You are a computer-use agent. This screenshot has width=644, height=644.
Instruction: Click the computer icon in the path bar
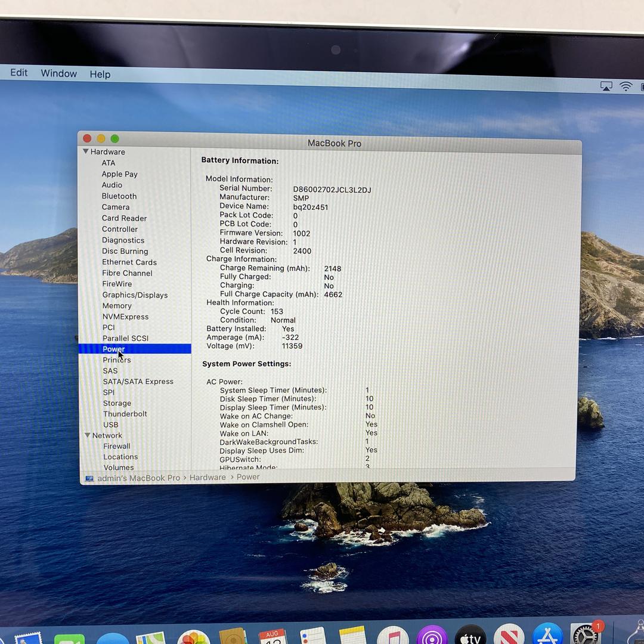tap(89, 478)
